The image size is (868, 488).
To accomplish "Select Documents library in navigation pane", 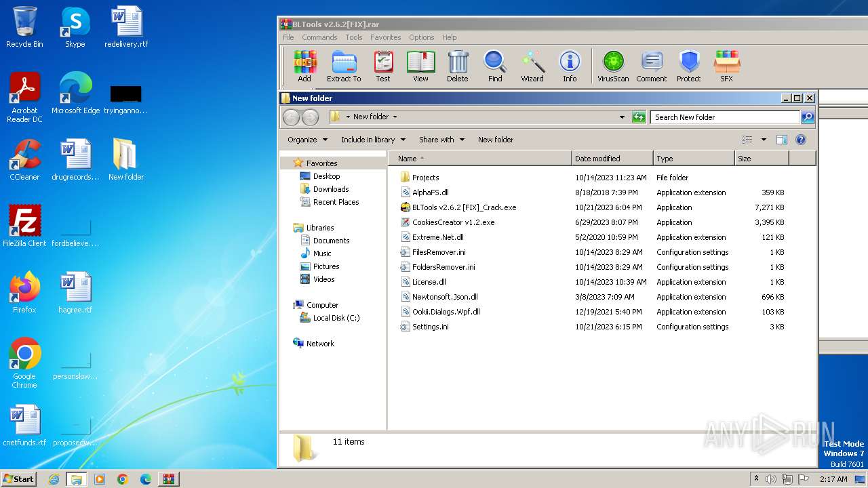I will click(331, 241).
